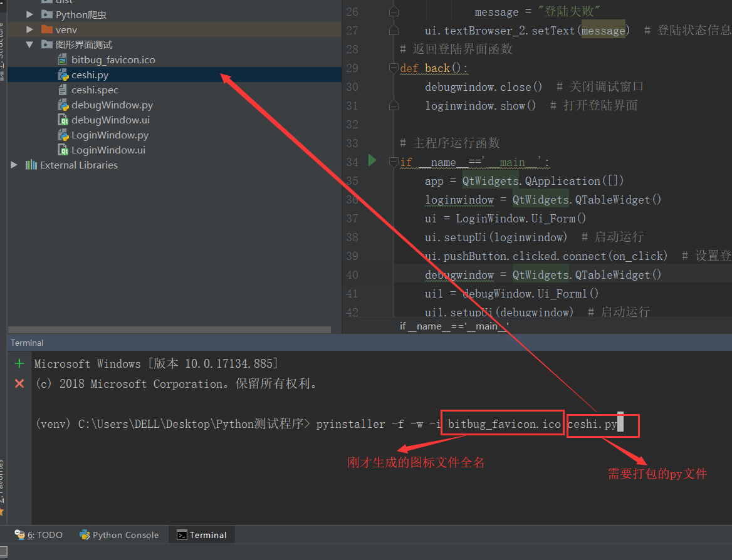Click Favorites star in left strip

[2, 512]
